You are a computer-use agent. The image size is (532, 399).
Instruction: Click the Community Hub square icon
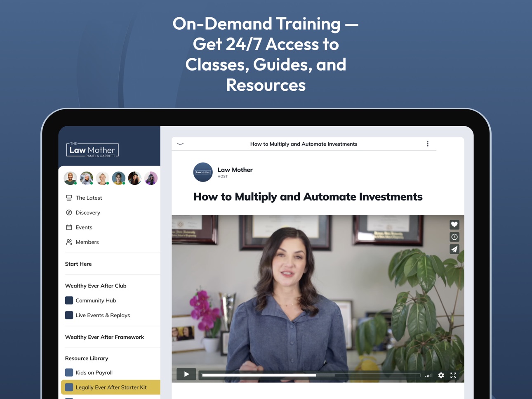pyautogui.click(x=69, y=300)
